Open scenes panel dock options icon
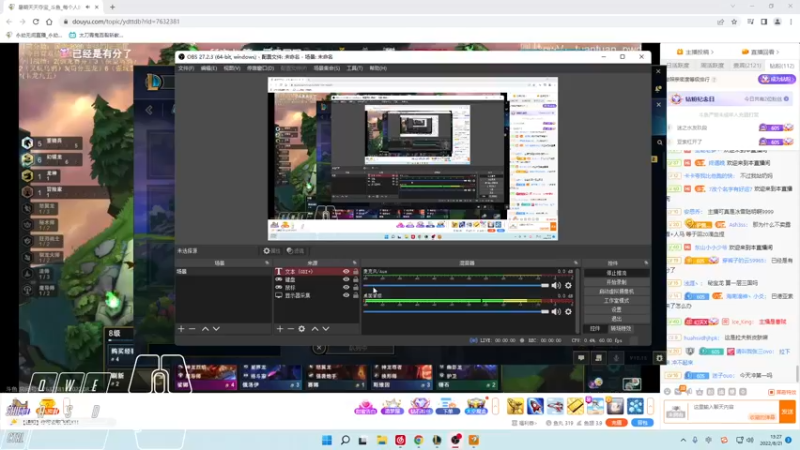800x450 pixels. (x=267, y=263)
